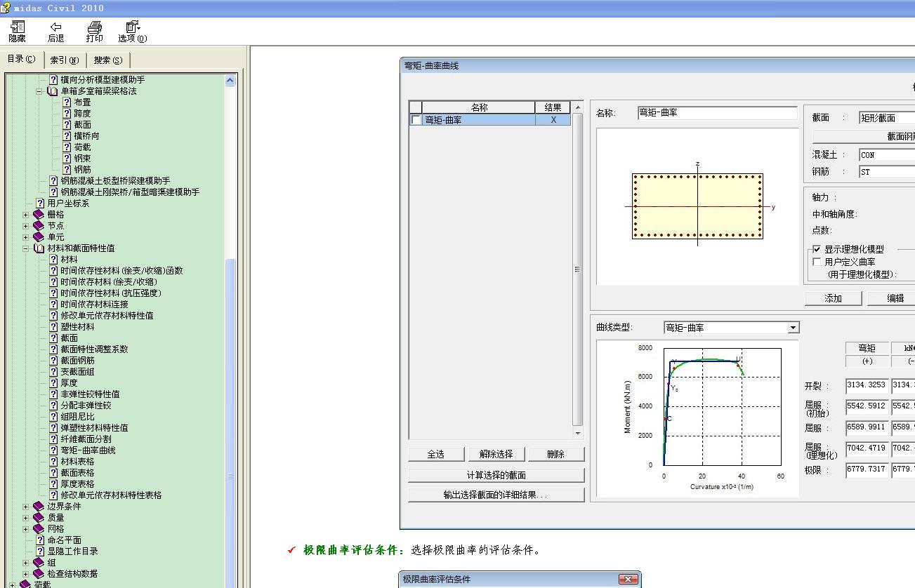915x588 pixels.
Task: Switch to the 索引 tab
Action: 65,60
